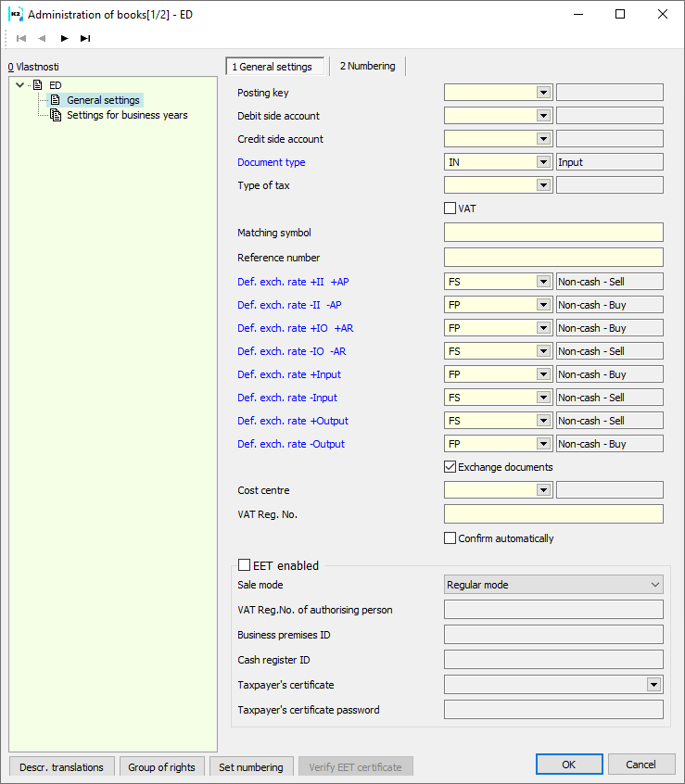Image resolution: width=685 pixels, height=784 pixels.
Task: Tick the EET enabled checkbox
Action: click(x=244, y=565)
